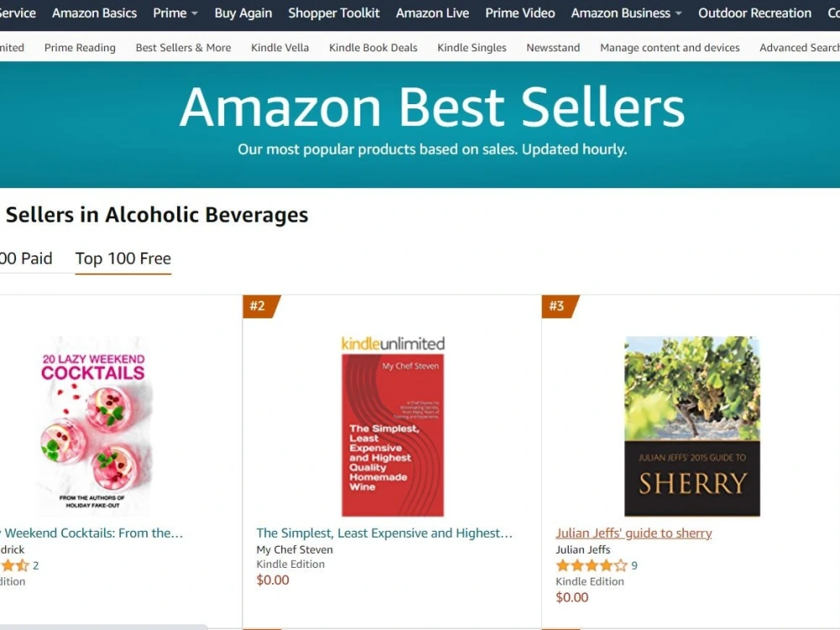This screenshot has width=840, height=630.
Task: Click the #2 rank badge
Action: click(261, 306)
